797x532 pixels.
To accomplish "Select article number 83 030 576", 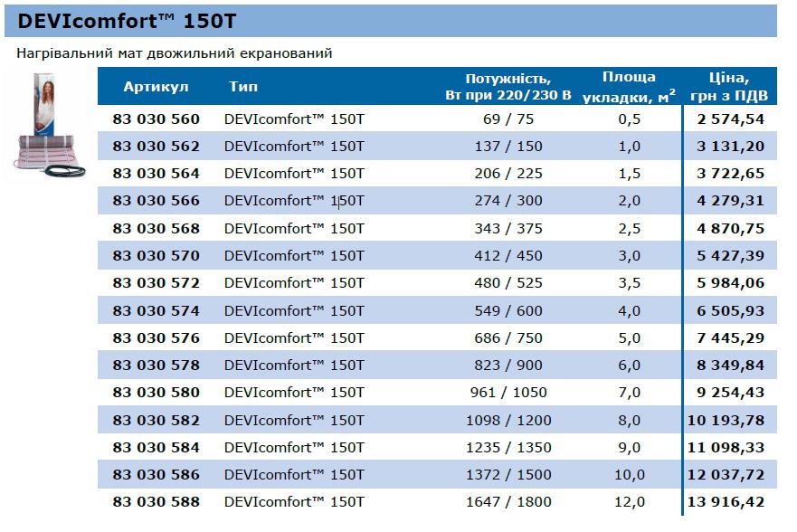I will click(156, 338).
